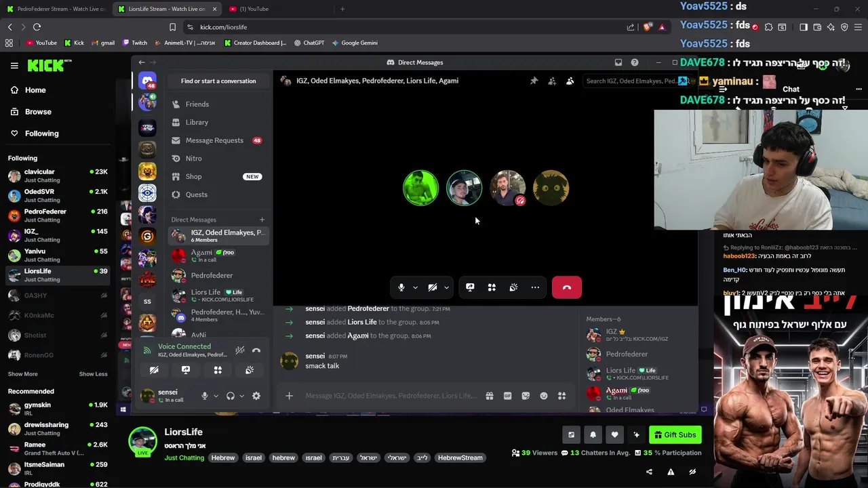Image resolution: width=868 pixels, height=488 pixels.
Task: Send a gift from message bar
Action: pyautogui.click(x=489, y=396)
